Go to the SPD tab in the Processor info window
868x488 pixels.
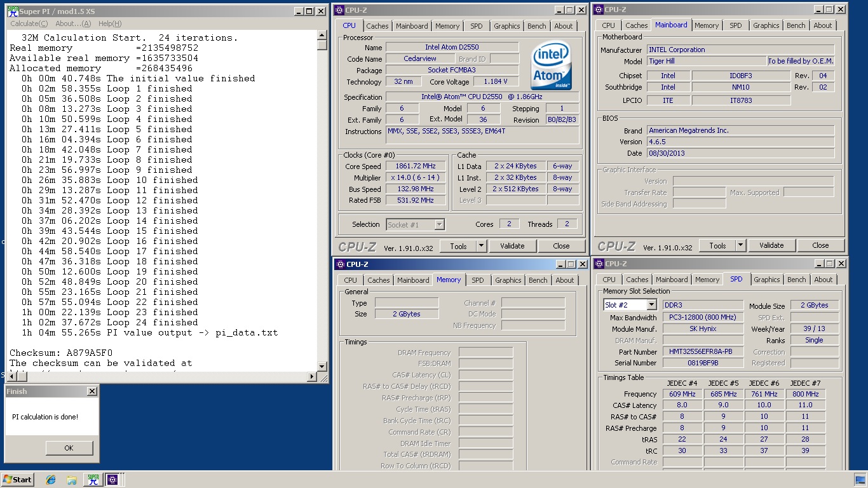pos(476,26)
